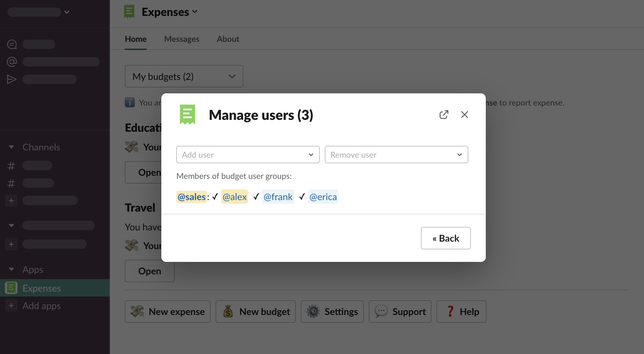Switch to the About tab
This screenshot has height=354, width=644.
point(228,39)
